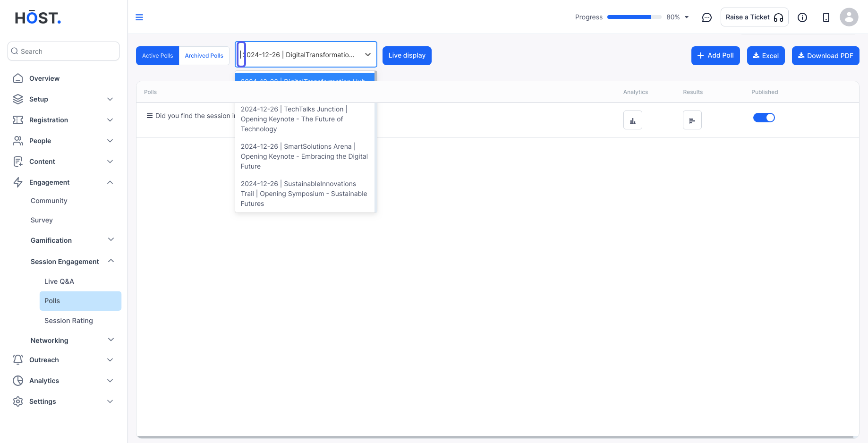Select SmartSolutions Arena Opening Keynote option

click(305, 156)
